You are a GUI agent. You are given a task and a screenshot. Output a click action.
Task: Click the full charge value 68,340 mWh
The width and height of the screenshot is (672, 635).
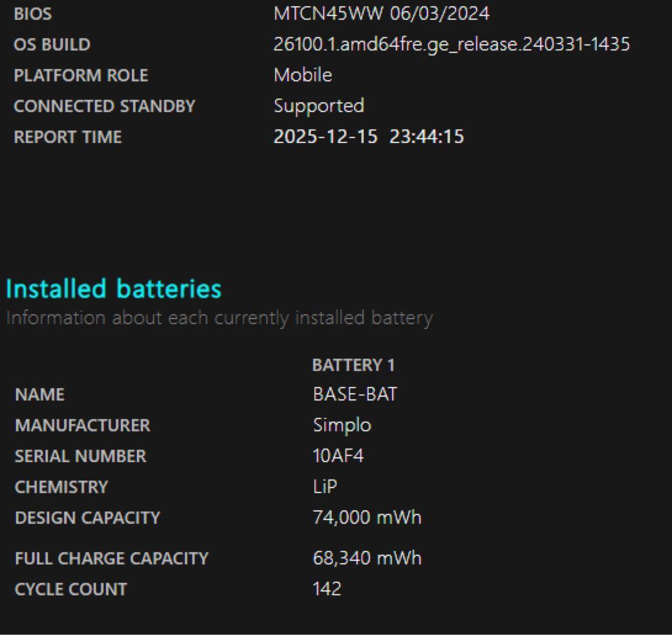[366, 558]
